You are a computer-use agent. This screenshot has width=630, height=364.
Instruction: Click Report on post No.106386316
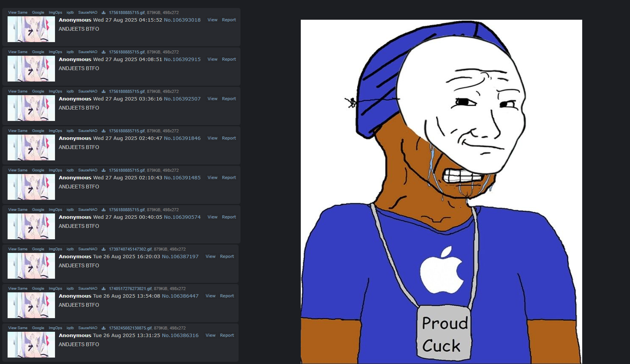(227, 335)
